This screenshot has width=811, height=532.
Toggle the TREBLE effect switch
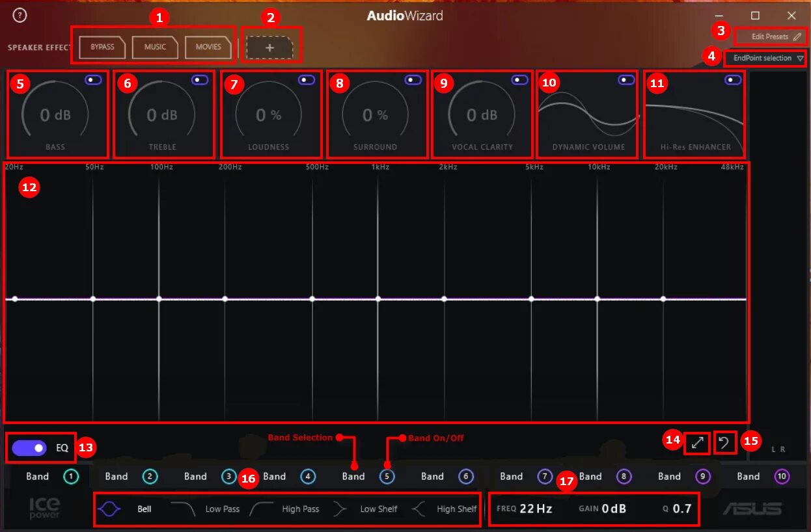click(x=200, y=79)
